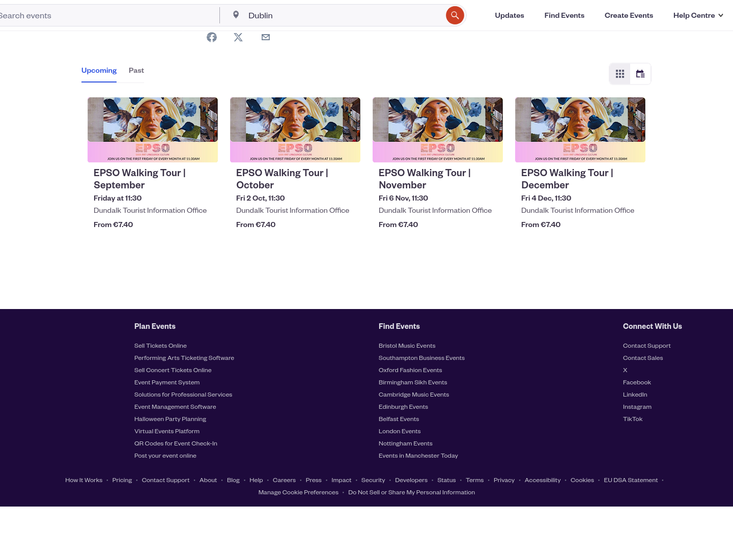Open Solutions for Professional Services link

click(183, 395)
